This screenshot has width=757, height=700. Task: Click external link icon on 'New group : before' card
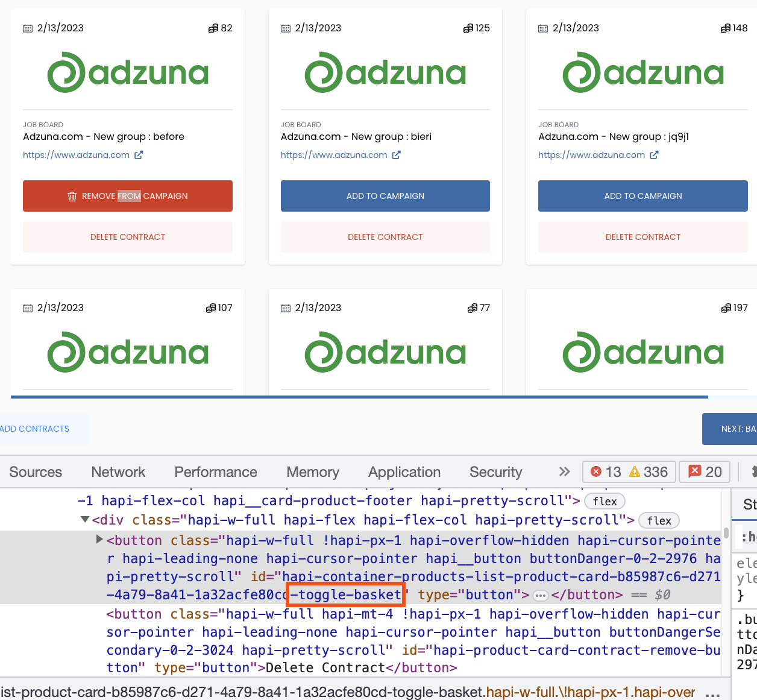(x=139, y=155)
